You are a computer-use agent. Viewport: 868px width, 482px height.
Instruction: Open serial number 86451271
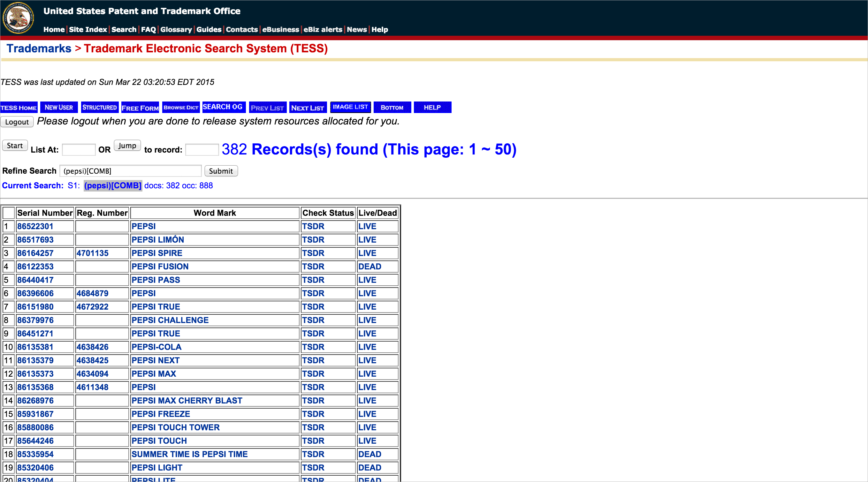click(x=35, y=334)
